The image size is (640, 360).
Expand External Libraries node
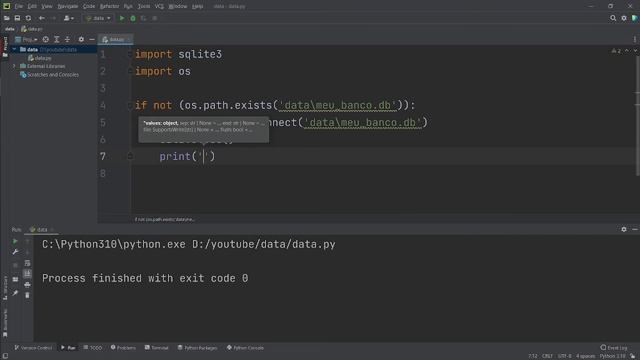14,66
